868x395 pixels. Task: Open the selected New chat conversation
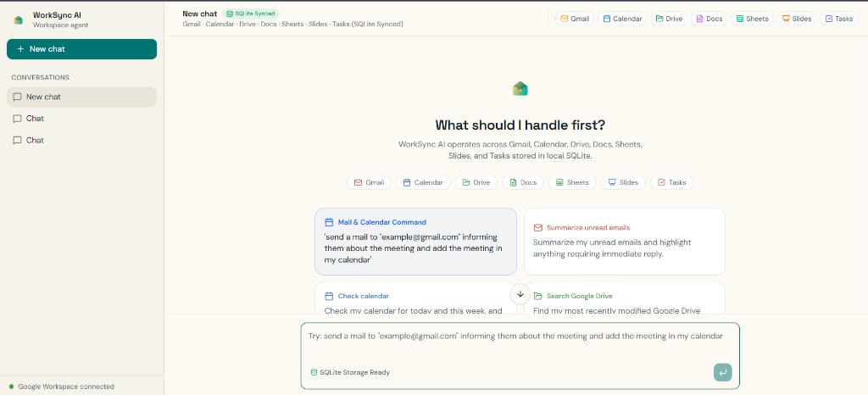click(x=81, y=97)
